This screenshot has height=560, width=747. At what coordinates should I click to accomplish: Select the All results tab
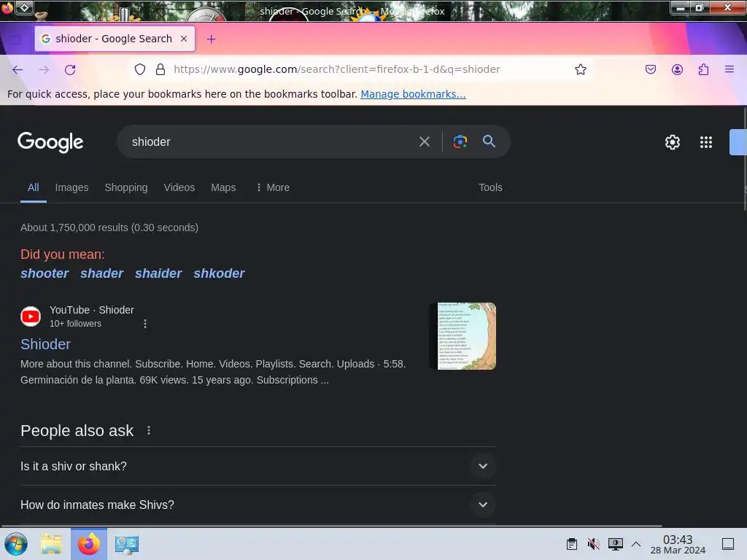pos(34,187)
